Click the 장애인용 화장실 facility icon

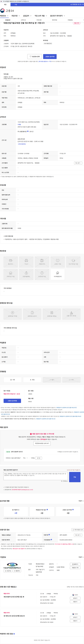click(x=52, y=314)
